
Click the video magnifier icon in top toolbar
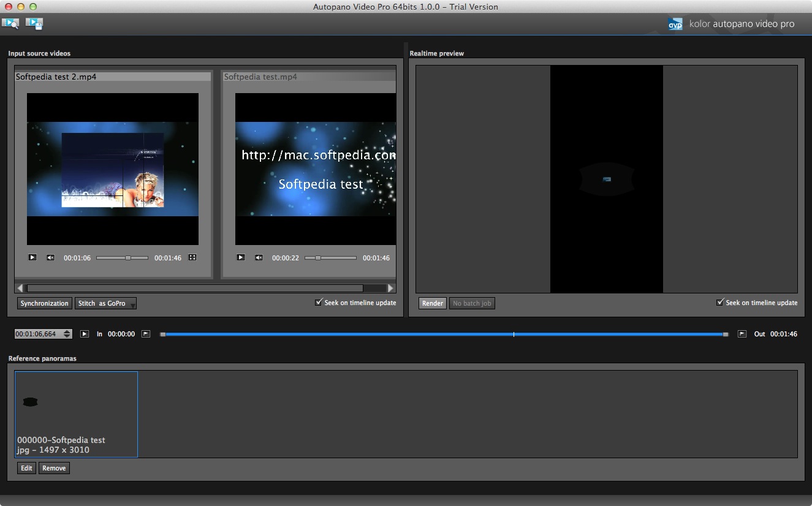(10, 23)
